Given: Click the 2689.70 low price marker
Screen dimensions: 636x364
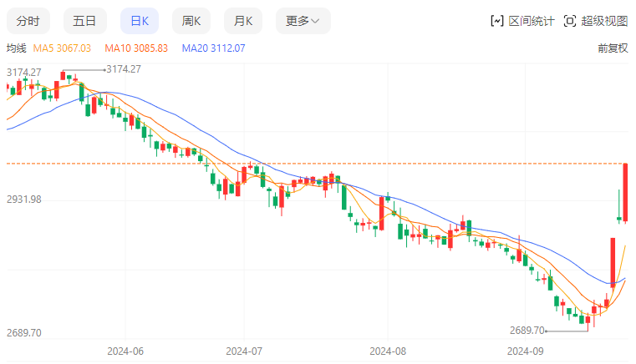Looking at the screenshot, I should 527,331.
